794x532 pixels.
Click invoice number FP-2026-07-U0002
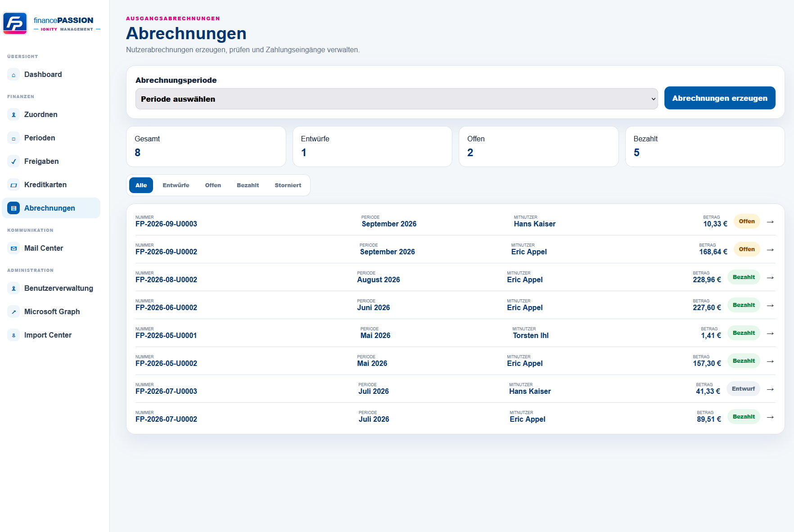tap(166, 419)
